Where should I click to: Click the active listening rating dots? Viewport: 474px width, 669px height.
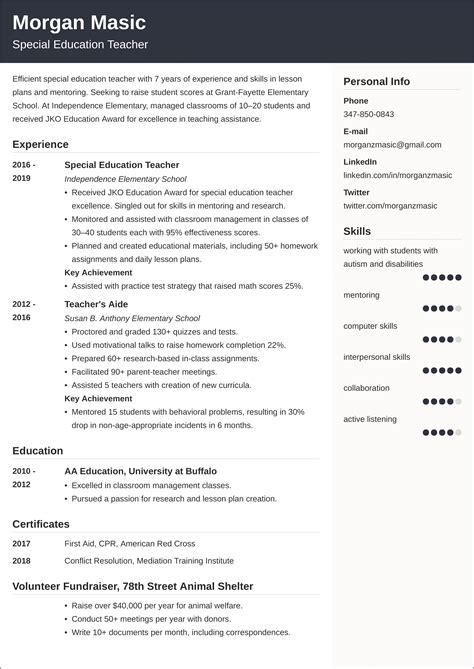pos(442,433)
